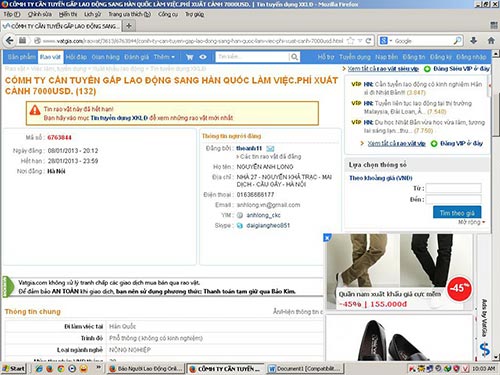Screen dimensions: 500x375
Task: Click the eye icon in Vatgia navbar
Action: click(x=203, y=57)
